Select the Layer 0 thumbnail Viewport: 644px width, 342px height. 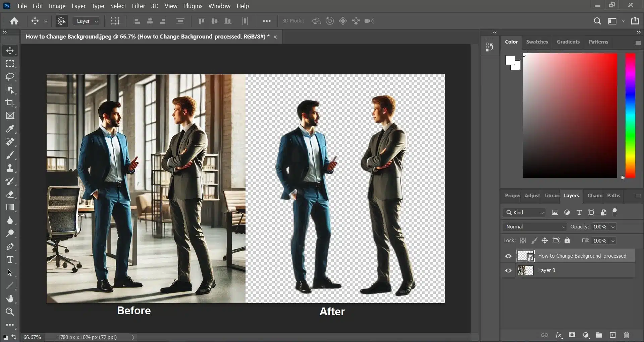(x=526, y=270)
